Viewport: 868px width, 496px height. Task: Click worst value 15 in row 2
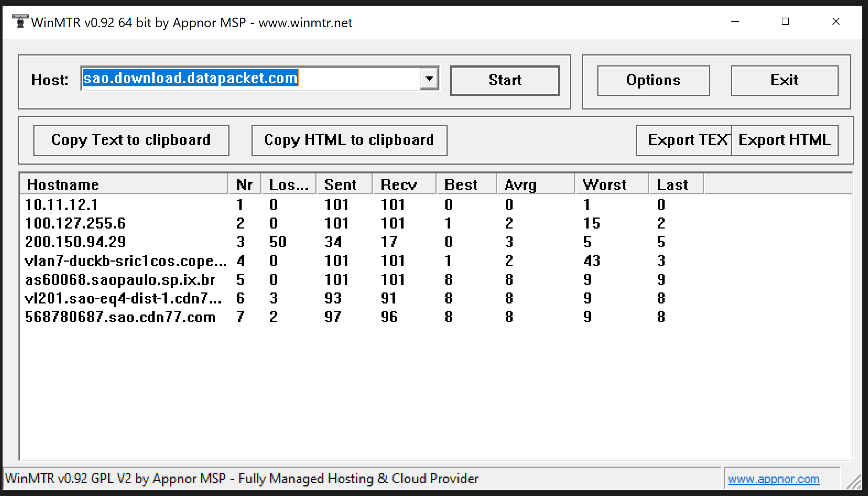click(x=592, y=223)
